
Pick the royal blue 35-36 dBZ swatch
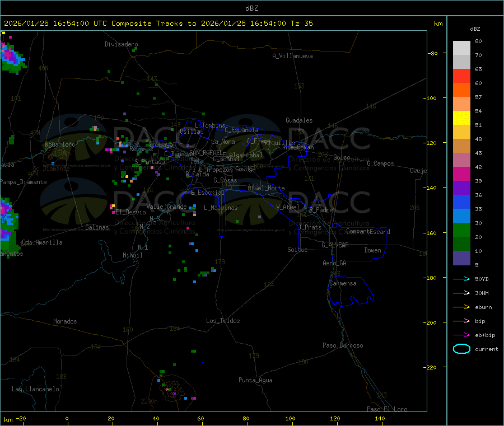tap(461, 202)
